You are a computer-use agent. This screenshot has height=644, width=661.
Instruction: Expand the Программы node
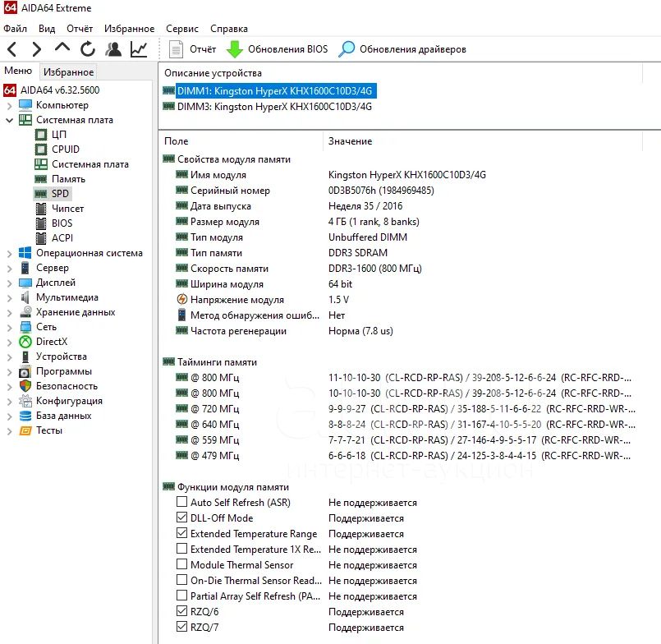coord(10,371)
